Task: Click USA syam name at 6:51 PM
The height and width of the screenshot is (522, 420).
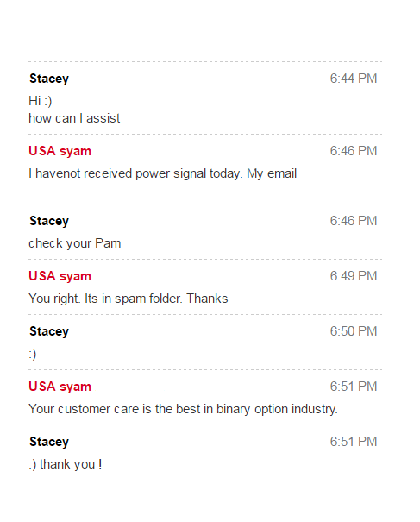Action: (60, 387)
